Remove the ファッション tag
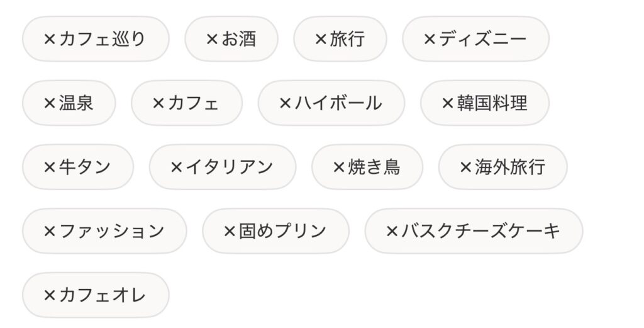 (x=50, y=231)
